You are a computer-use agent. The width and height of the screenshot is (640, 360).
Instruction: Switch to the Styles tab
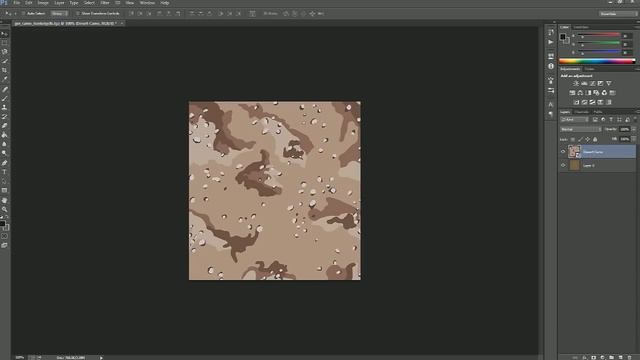pyautogui.click(x=589, y=69)
